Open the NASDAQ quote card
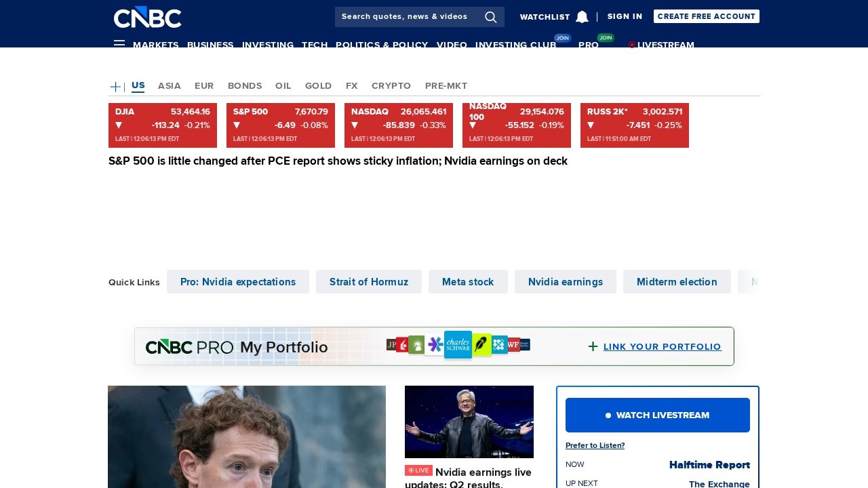Screen dimensions: 868x488 (x=399, y=125)
